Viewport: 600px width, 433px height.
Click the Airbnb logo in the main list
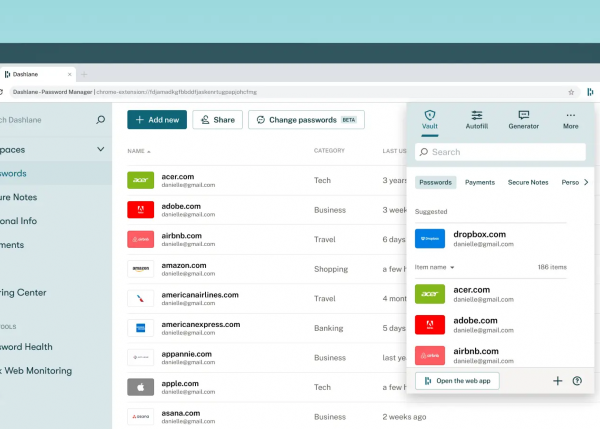click(140, 239)
